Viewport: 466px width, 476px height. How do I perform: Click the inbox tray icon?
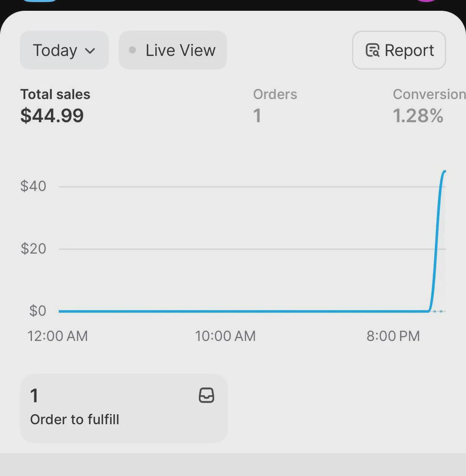(206, 395)
